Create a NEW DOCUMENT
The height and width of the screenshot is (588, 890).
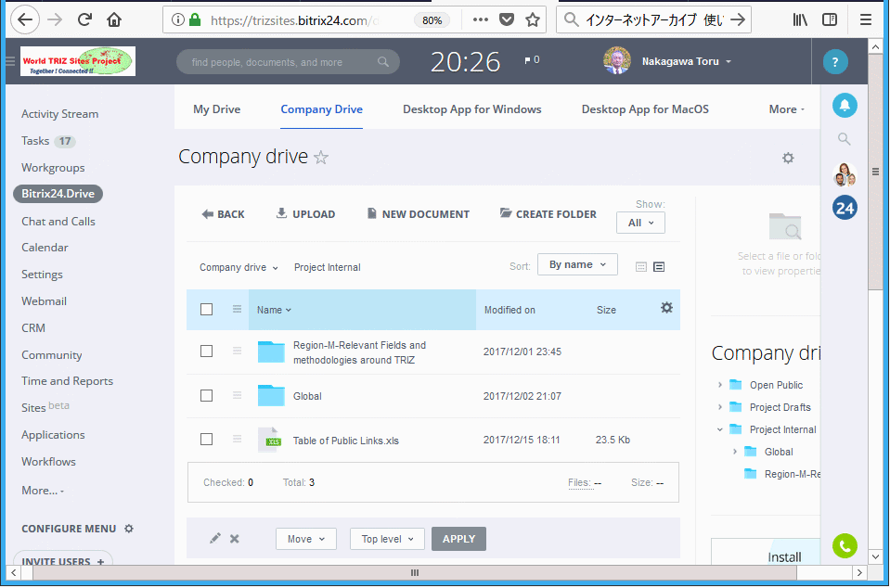tap(419, 214)
